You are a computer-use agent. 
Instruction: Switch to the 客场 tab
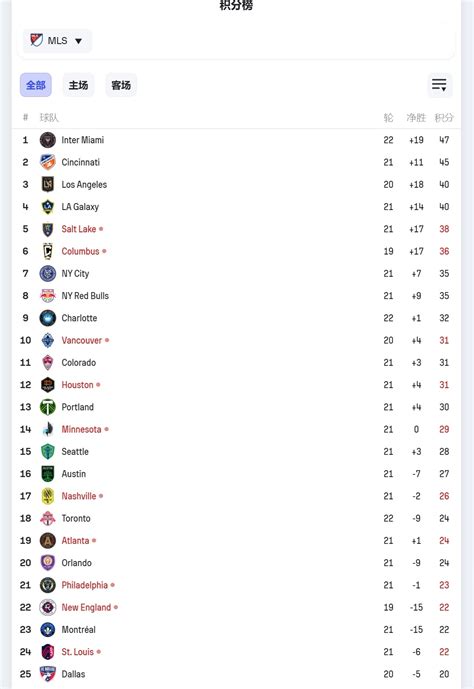pyautogui.click(x=121, y=85)
